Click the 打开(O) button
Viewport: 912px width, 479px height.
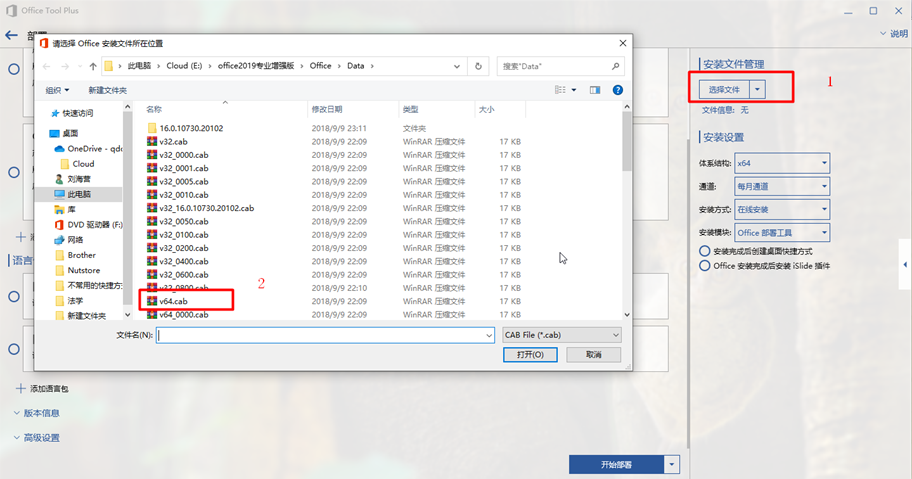[530, 355]
